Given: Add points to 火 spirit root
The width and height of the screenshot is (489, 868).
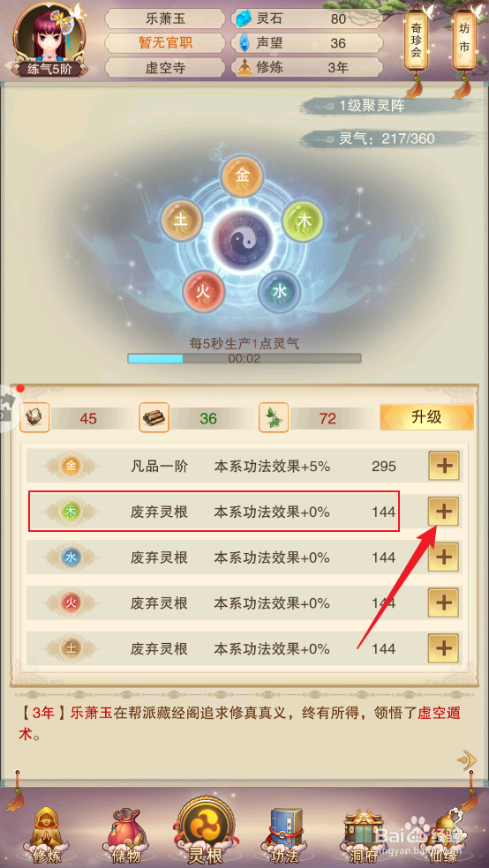Looking at the screenshot, I should [444, 602].
